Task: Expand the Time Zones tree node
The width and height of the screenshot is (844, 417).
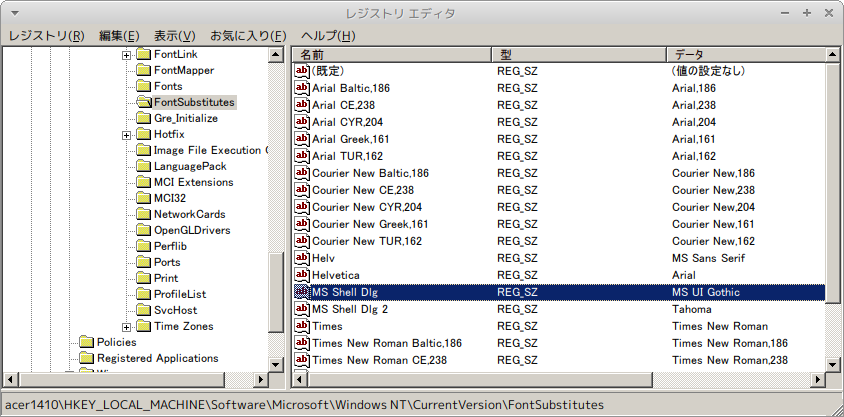Action: point(126,326)
